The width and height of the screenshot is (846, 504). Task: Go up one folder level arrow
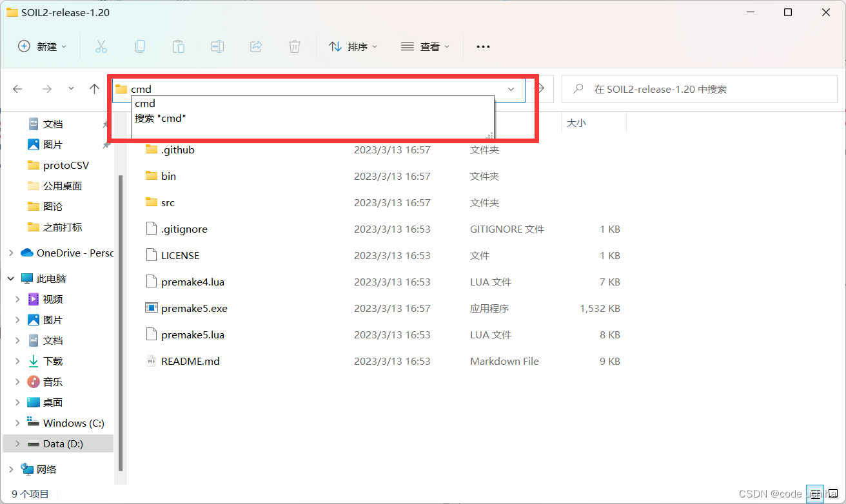(x=94, y=89)
